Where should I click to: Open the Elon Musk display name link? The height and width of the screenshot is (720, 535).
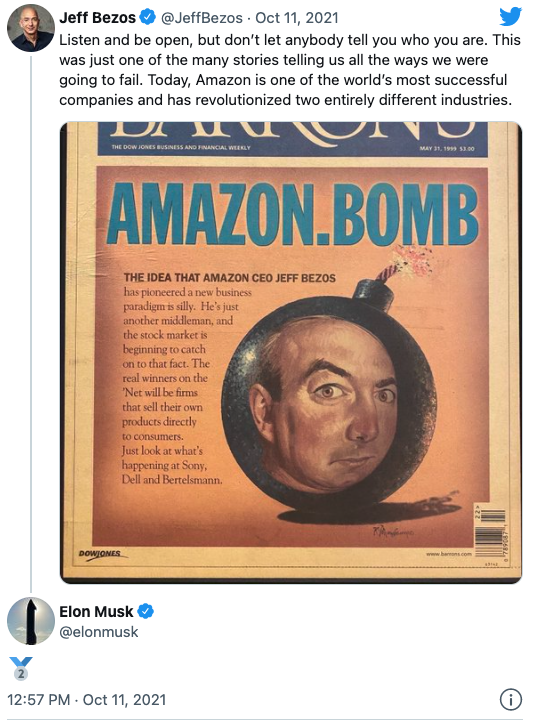click(x=96, y=612)
